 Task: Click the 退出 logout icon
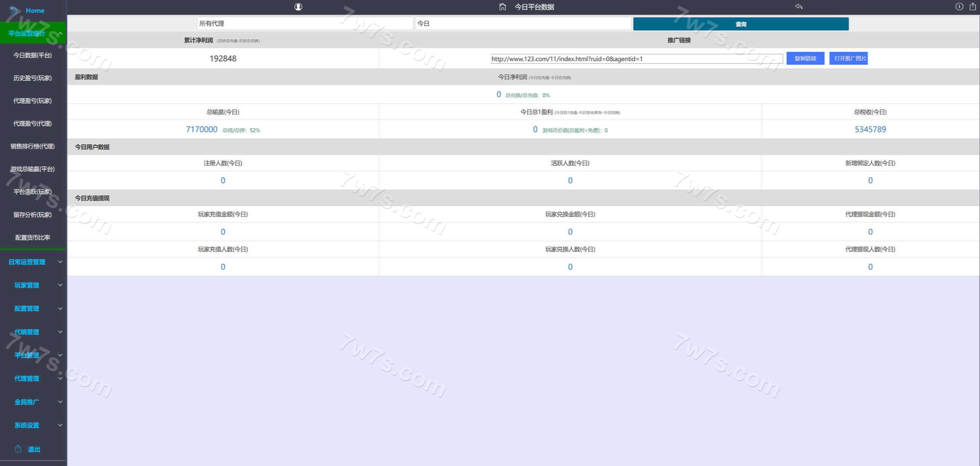point(18,449)
